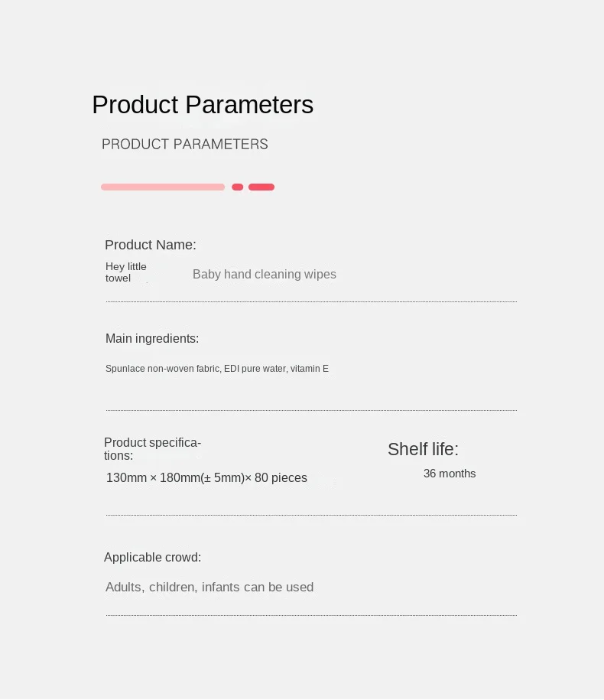Click dotted divider below product specifications

tap(311, 515)
